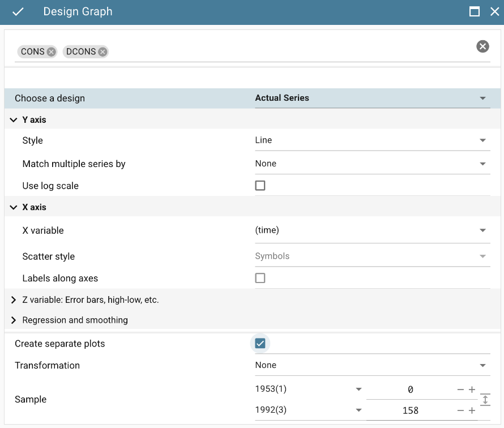Remove the CONS variable chip
This screenshot has height=428, width=504.
(52, 52)
